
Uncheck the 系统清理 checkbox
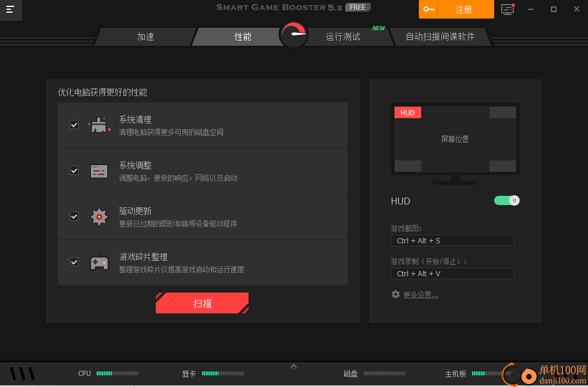74,125
